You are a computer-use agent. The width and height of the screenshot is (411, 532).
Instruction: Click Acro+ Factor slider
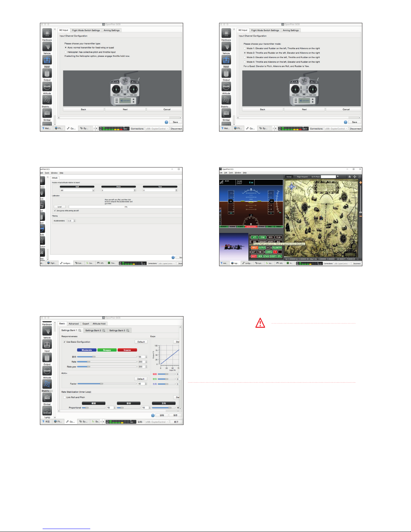[107, 384]
